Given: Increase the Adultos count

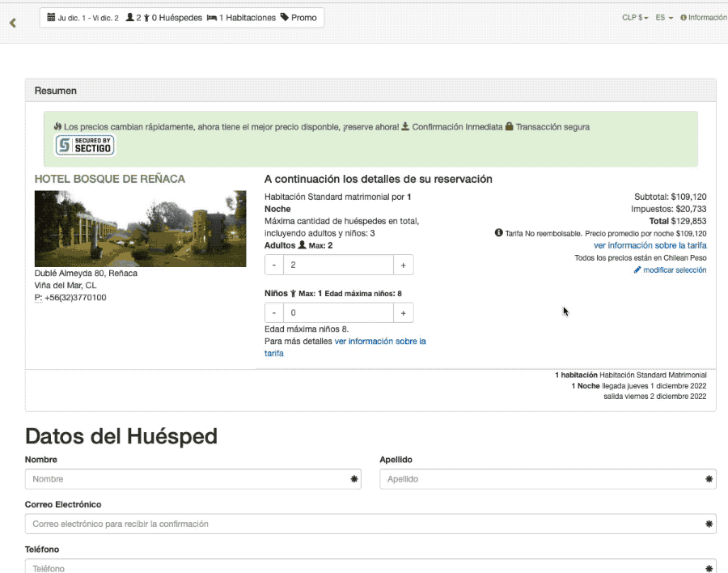Looking at the screenshot, I should tap(403, 265).
